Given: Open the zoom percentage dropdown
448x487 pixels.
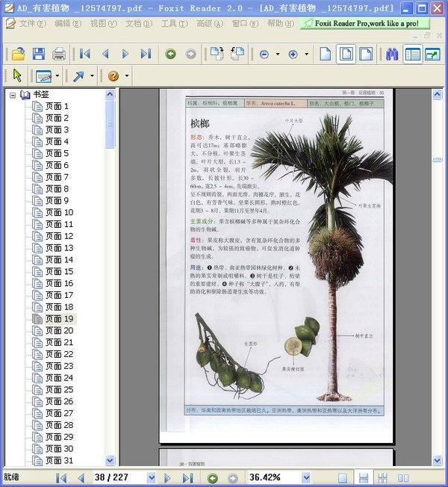Looking at the screenshot, I should pos(305,477).
